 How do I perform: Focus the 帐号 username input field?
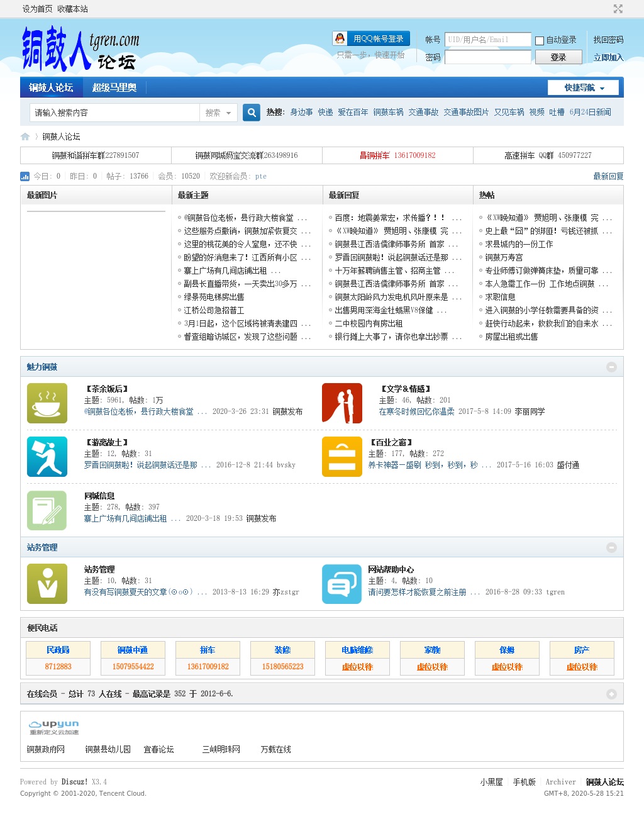(x=488, y=40)
